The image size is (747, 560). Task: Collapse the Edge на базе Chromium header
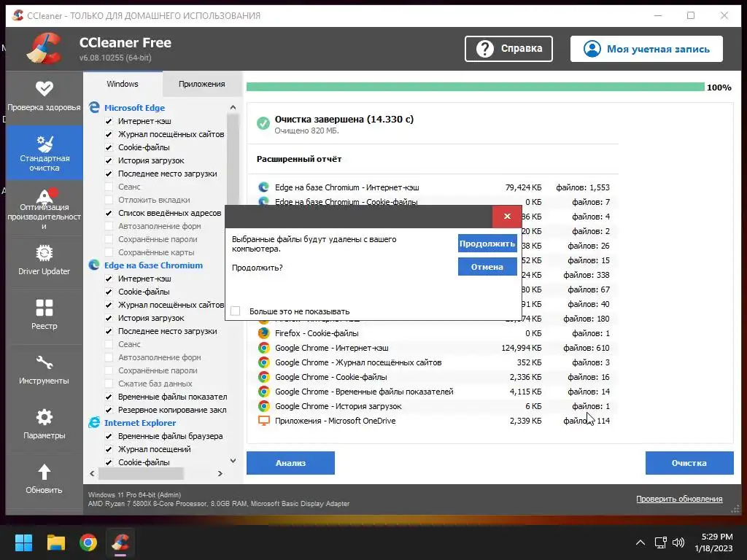153,265
